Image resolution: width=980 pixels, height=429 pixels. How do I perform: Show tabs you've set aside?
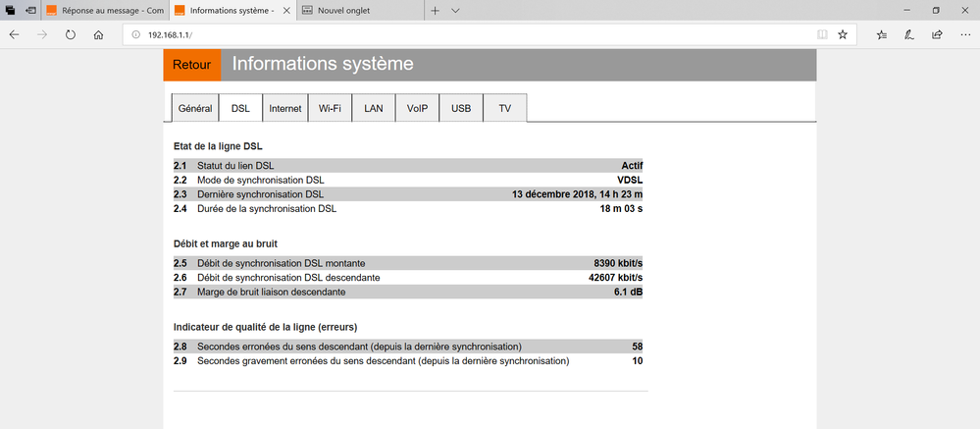(11, 10)
